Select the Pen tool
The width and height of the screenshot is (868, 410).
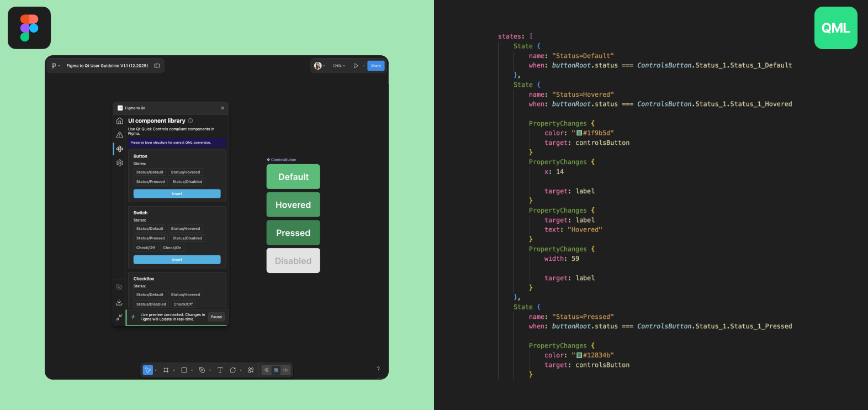click(202, 370)
